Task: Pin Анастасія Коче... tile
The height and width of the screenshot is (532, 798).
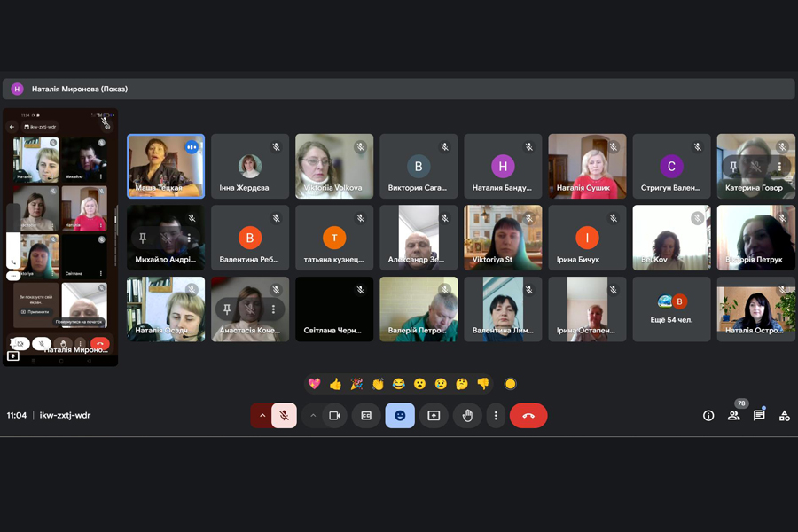Action: point(227,309)
